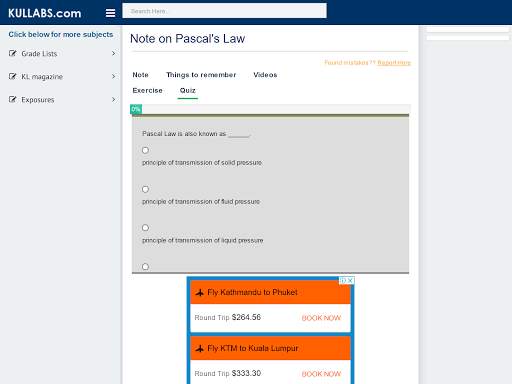Viewport: 512px width, 384px height.
Task: Click the Grade Lists edit icon
Action: [13, 53]
